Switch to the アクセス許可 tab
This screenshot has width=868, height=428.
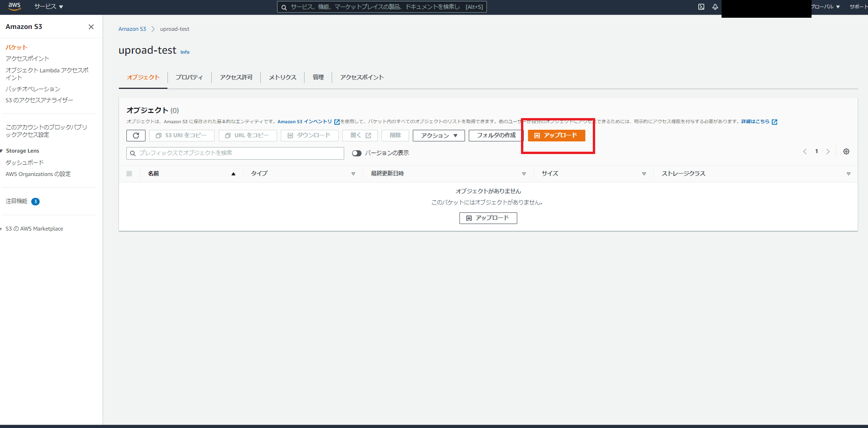pyautogui.click(x=236, y=77)
